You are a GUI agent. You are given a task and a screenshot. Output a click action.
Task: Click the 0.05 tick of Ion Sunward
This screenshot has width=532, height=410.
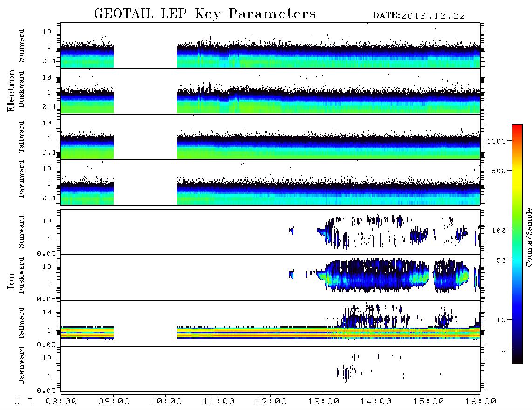pos(46,253)
